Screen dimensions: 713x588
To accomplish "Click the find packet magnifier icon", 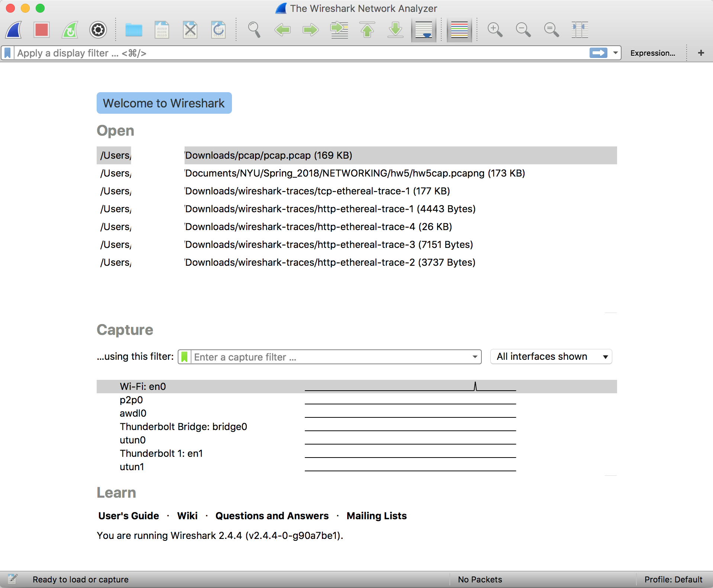I will point(254,30).
